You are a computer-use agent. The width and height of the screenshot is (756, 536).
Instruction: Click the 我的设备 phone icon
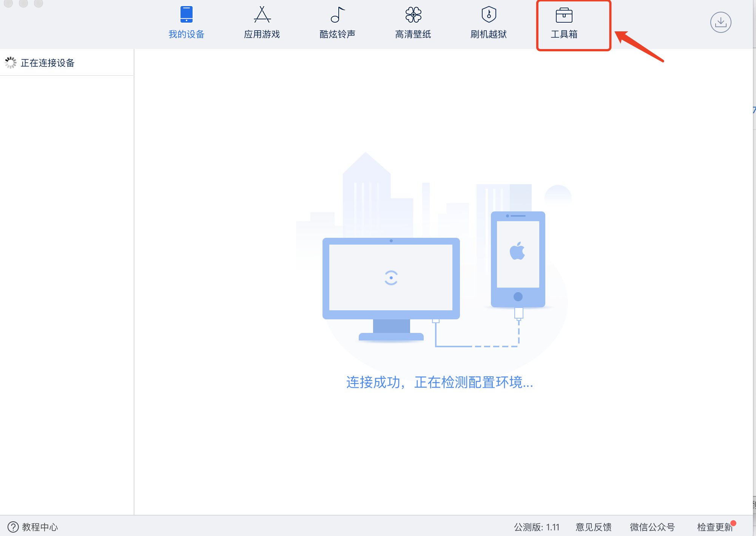click(x=186, y=14)
